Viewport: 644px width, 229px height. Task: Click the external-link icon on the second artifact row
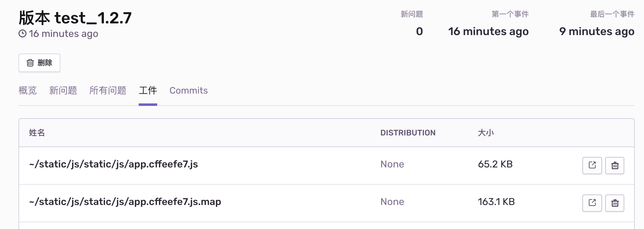(x=592, y=203)
